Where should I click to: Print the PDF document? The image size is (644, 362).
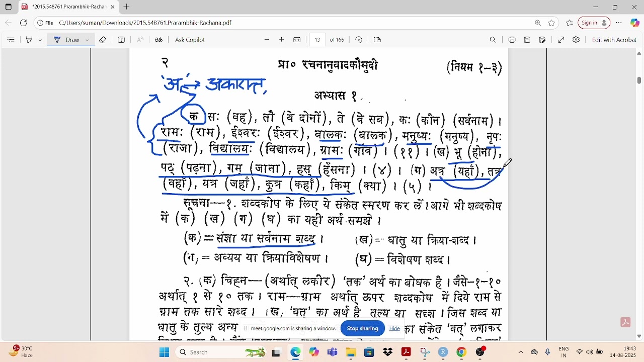pos(512,40)
